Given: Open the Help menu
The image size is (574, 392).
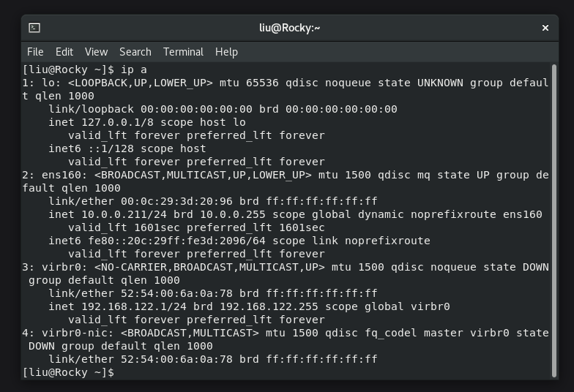Looking at the screenshot, I should pyautogui.click(x=226, y=52).
